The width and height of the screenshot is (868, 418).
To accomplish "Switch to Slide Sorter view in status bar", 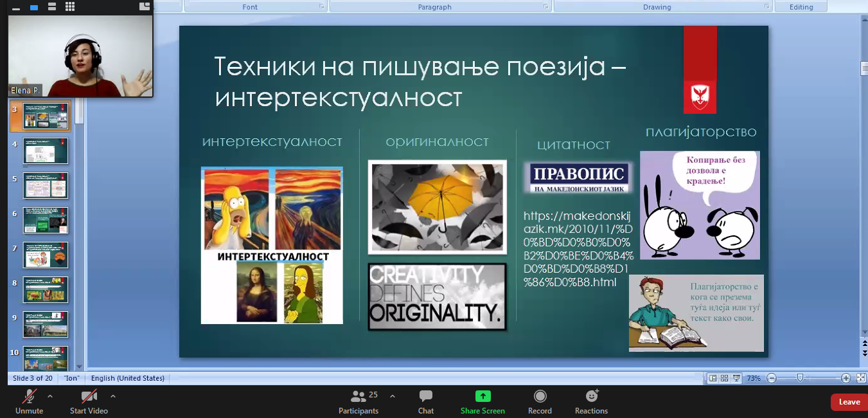I will point(724,378).
